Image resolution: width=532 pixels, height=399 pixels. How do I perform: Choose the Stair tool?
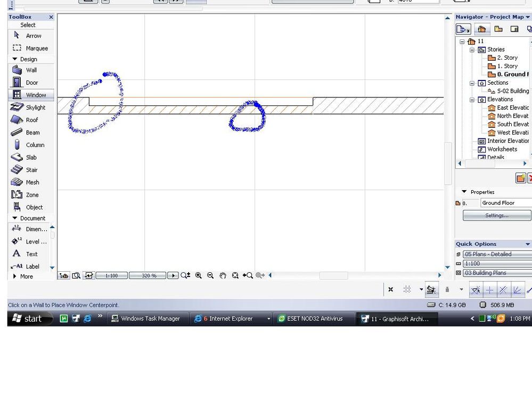pos(30,169)
